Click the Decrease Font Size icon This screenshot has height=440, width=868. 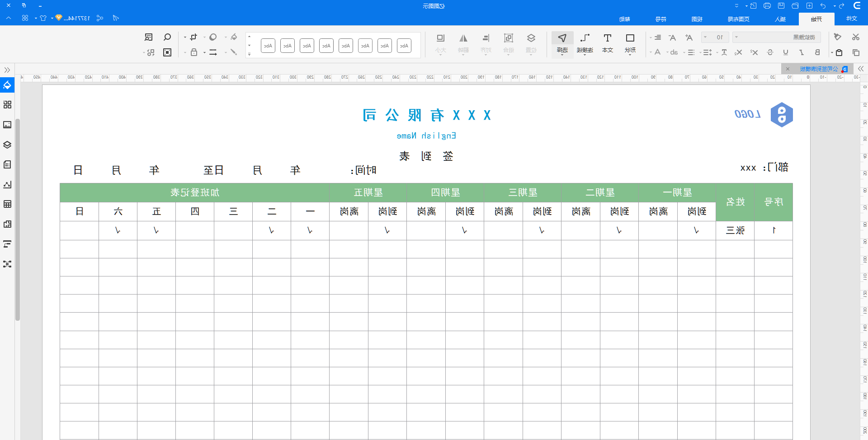pos(672,37)
